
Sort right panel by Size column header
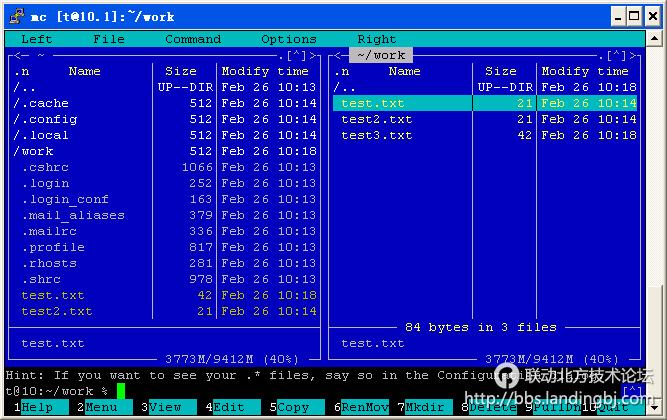point(501,71)
